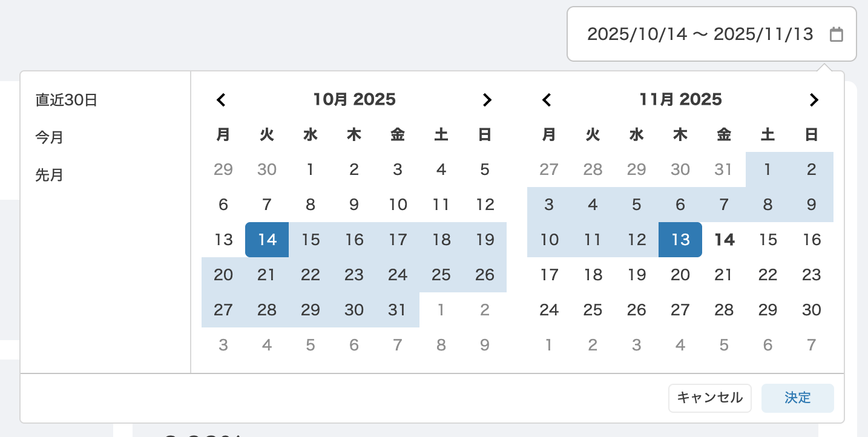Go to previous month on November calendar
This screenshot has width=868, height=437.
[547, 100]
